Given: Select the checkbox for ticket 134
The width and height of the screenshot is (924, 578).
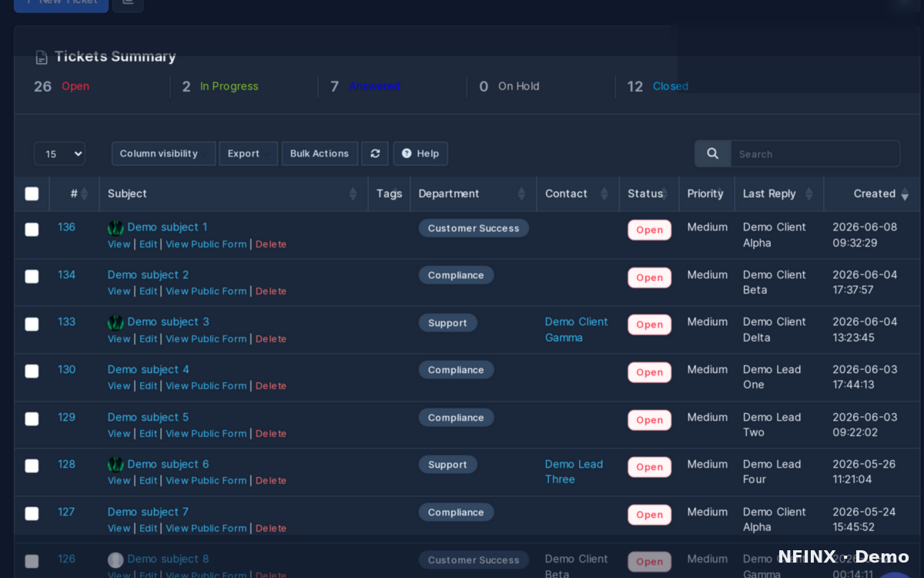Looking at the screenshot, I should tap(32, 276).
